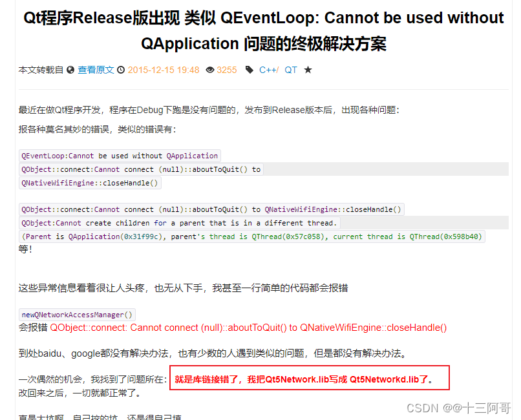Open the 查看原文 source link
521x420 pixels.
point(96,70)
